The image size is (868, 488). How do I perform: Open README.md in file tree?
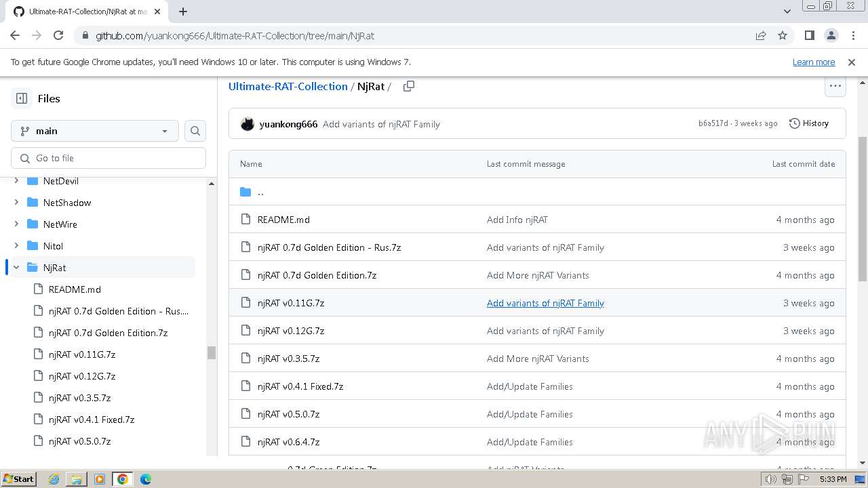[75, 289]
